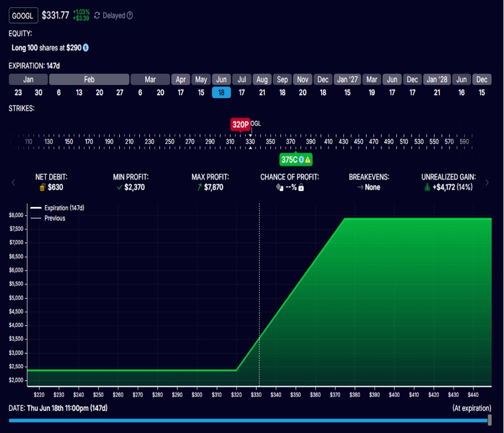Click the money bag icon under Unrealized Gain
Image resolution: width=504 pixels, height=433 pixels.
(427, 187)
